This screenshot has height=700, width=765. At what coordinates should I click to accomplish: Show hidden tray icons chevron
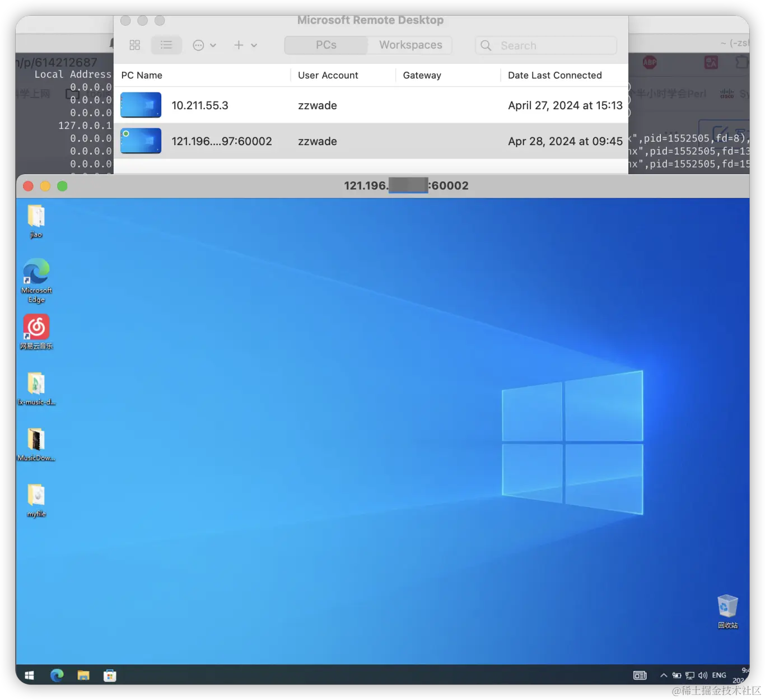pos(664,675)
